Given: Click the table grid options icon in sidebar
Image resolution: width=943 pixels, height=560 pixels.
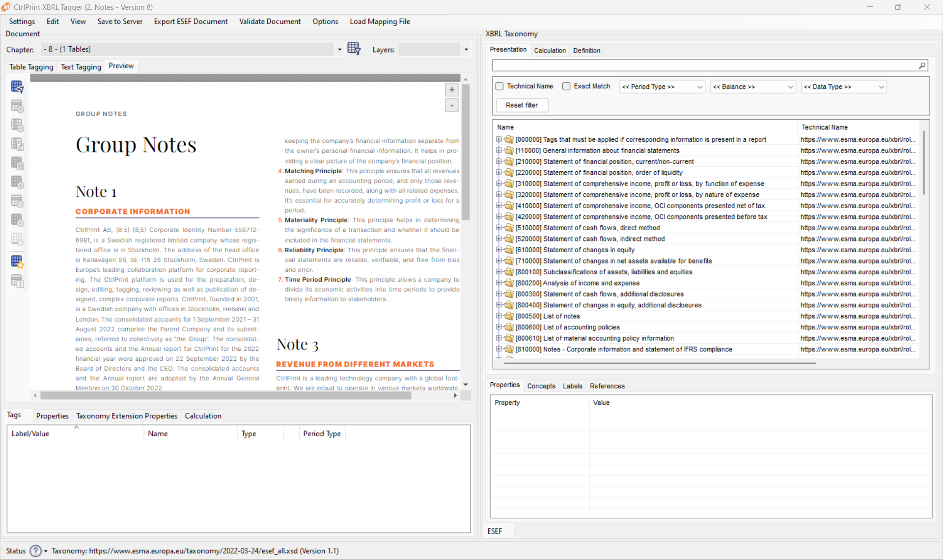Looking at the screenshot, I should coord(17,162).
